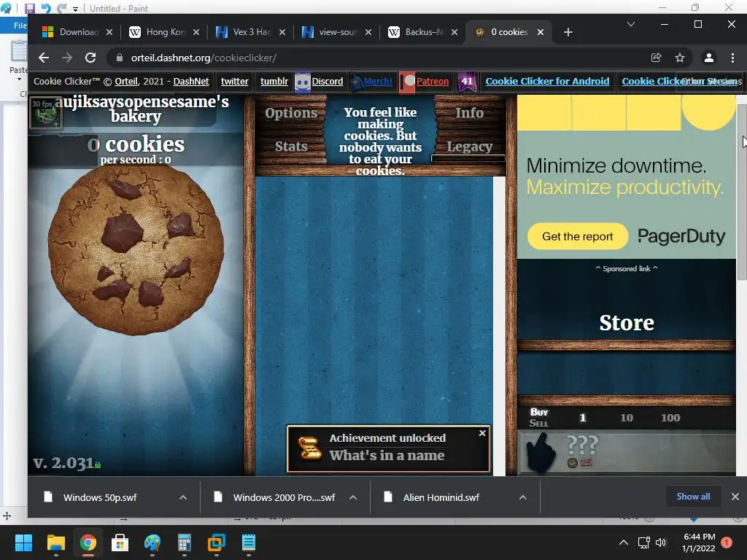Open the Chrome profile icon
This screenshot has height=560, width=747.
click(x=709, y=58)
